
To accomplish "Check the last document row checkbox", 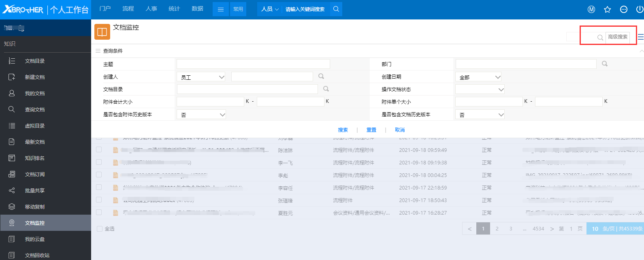I will point(99,212).
